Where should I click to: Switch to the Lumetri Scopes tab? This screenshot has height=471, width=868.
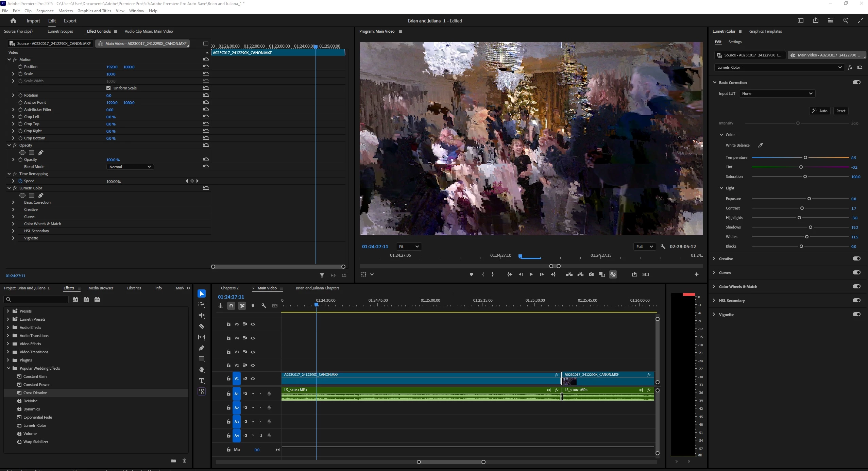coord(60,31)
